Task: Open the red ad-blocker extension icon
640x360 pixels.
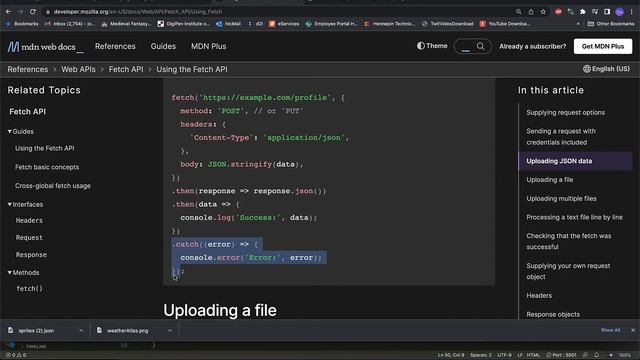Action: [x=558, y=12]
